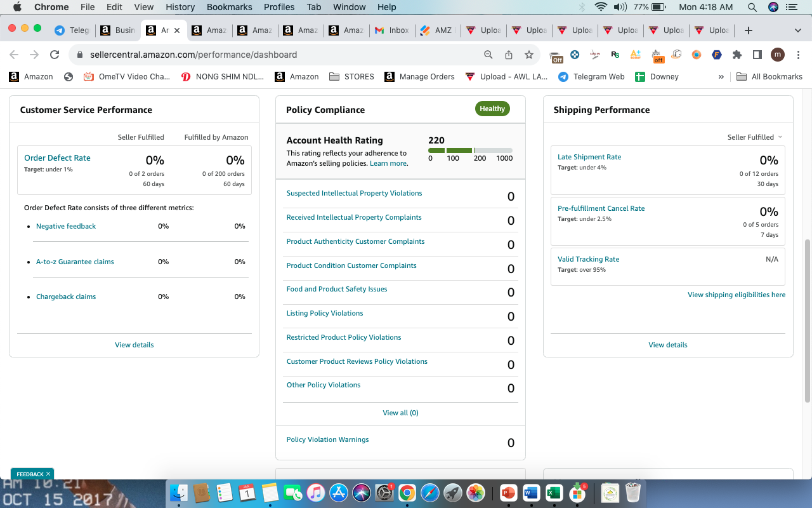This screenshot has width=812, height=508.
Task: Open the STORES bookmark folder
Action: (351, 76)
